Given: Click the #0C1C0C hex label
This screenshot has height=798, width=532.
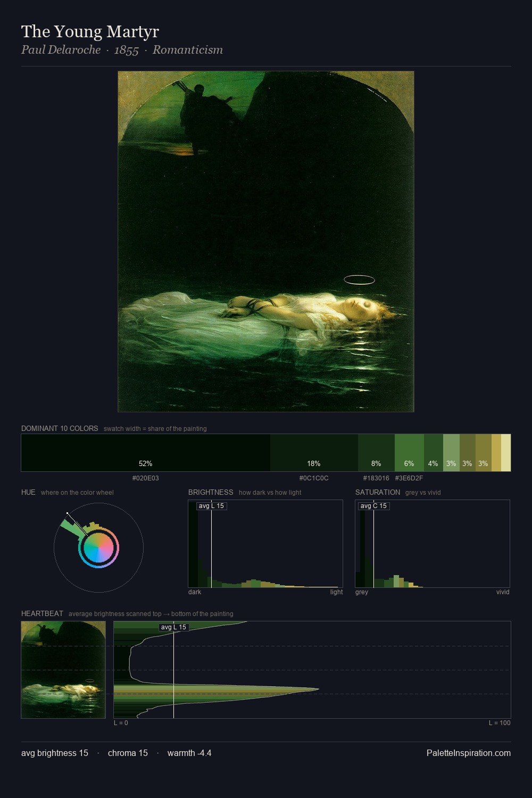Looking at the screenshot, I should [x=314, y=478].
